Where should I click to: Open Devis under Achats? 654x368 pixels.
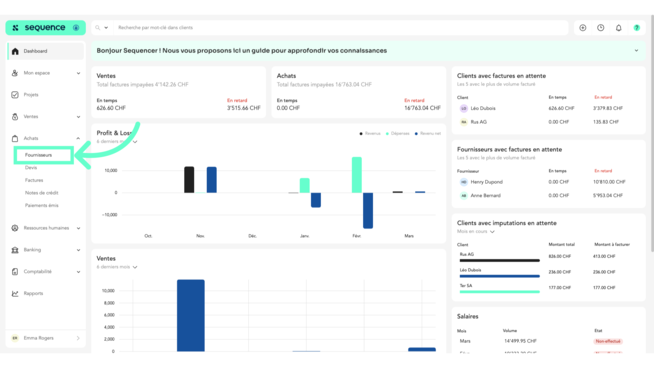tap(31, 168)
